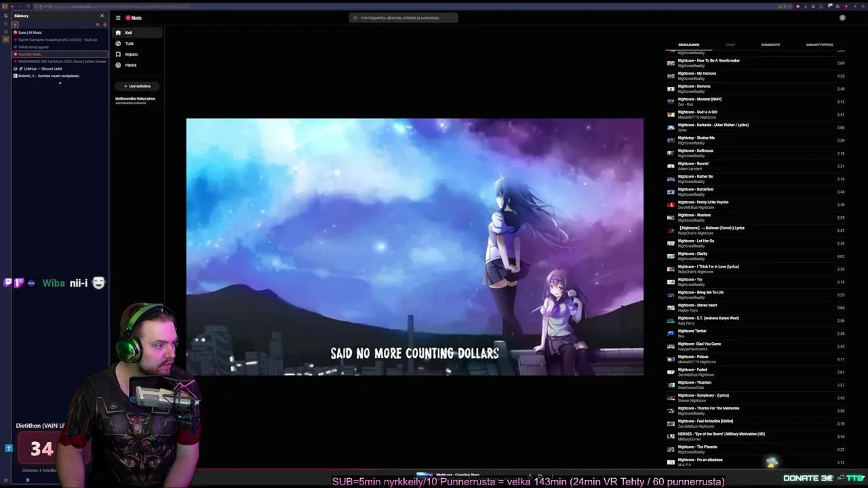Reload the page with refresh icon
Image resolution: width=868 pixels, height=488 pixels.
(x=28, y=7)
